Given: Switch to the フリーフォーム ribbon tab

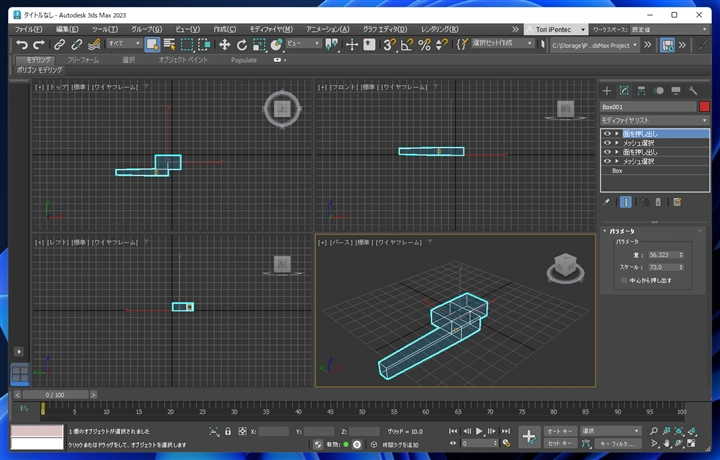Looking at the screenshot, I should (x=83, y=60).
